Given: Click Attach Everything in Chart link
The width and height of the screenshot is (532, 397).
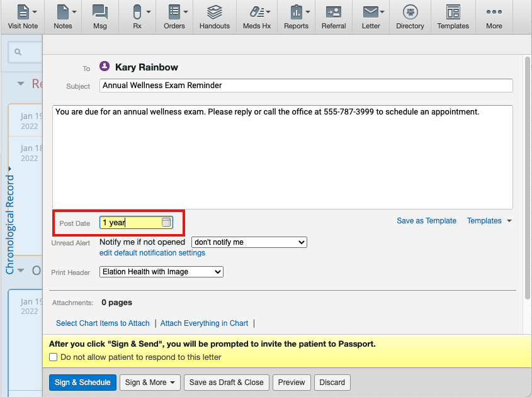Looking at the screenshot, I should (x=204, y=323).
